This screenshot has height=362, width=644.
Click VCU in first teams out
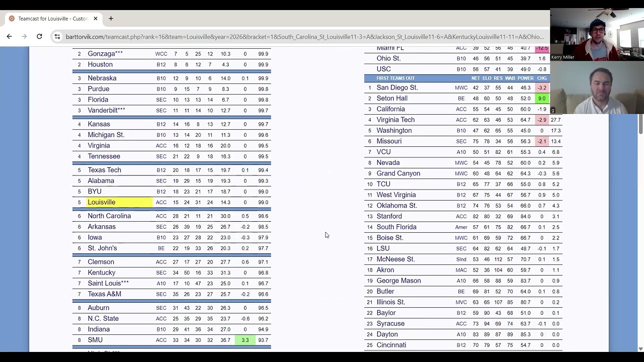pyautogui.click(x=383, y=152)
